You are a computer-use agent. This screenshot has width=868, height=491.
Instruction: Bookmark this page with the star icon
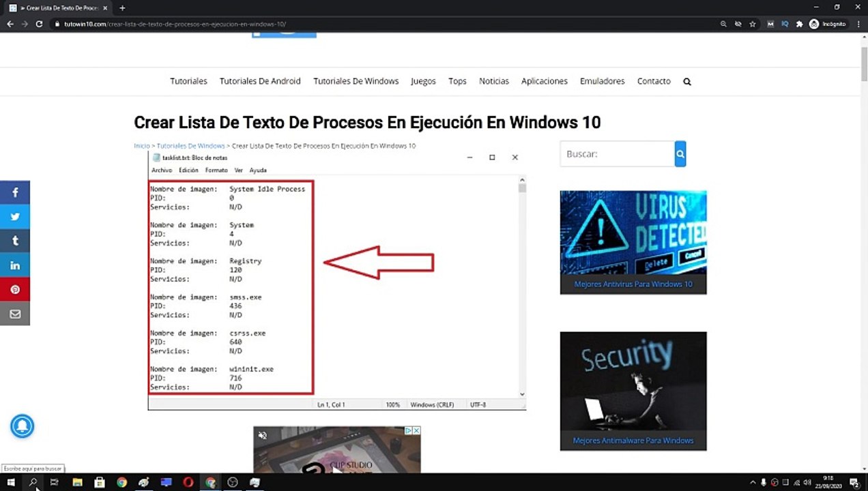(x=752, y=24)
